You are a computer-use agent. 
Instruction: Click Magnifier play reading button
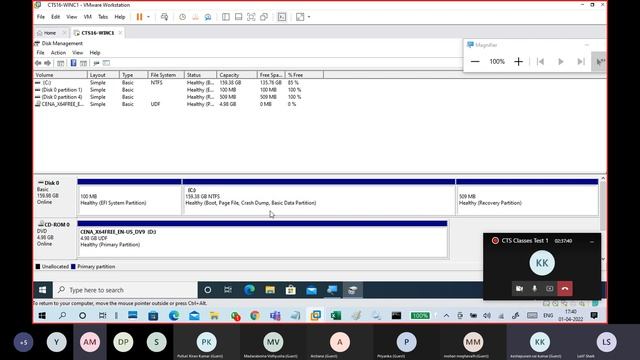[x=561, y=62]
